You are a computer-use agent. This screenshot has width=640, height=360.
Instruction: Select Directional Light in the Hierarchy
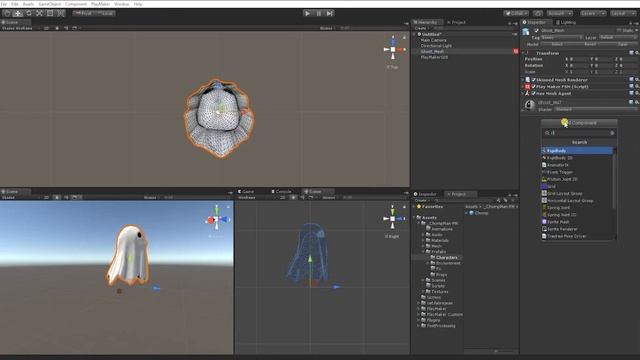pos(436,46)
